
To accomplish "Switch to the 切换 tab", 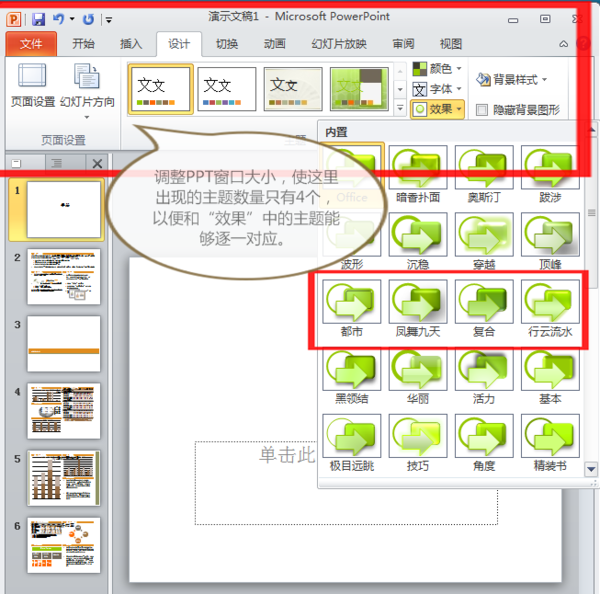I will click(x=227, y=44).
